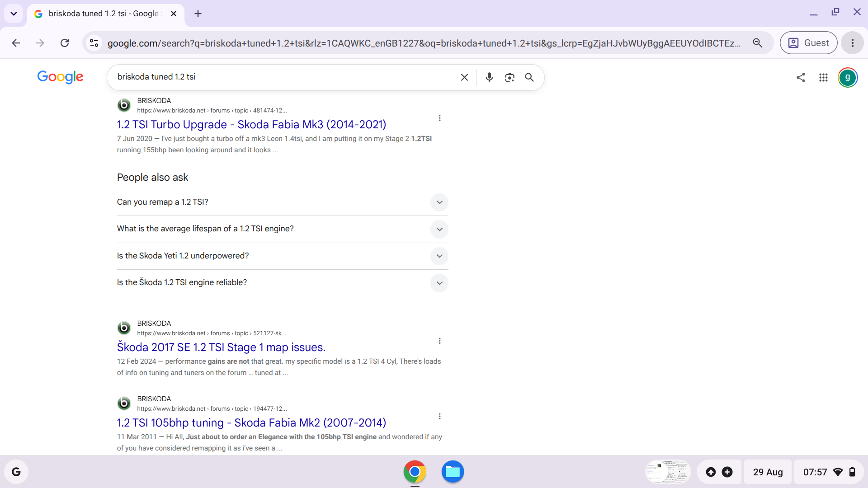The width and height of the screenshot is (868, 488).
Task: Click the search query input field
Action: (x=285, y=77)
